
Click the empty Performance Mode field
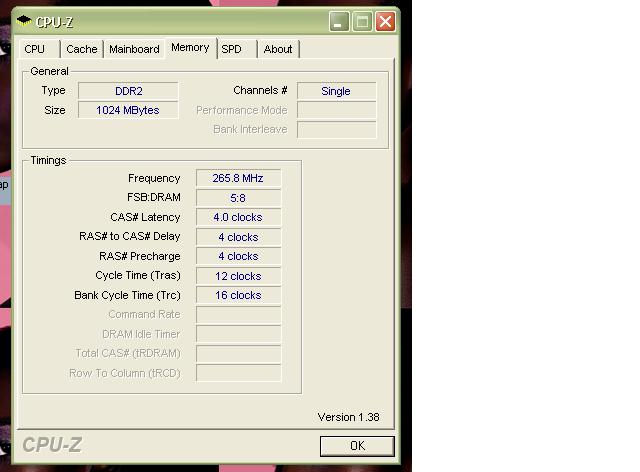tap(336, 110)
